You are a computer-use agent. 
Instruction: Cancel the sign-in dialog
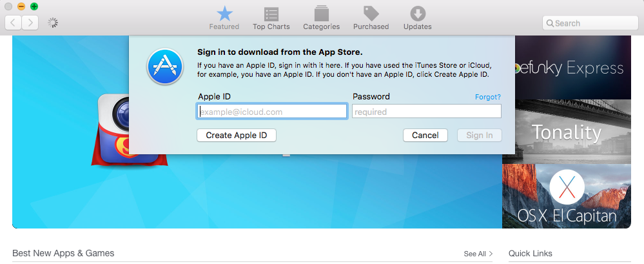pyautogui.click(x=425, y=136)
